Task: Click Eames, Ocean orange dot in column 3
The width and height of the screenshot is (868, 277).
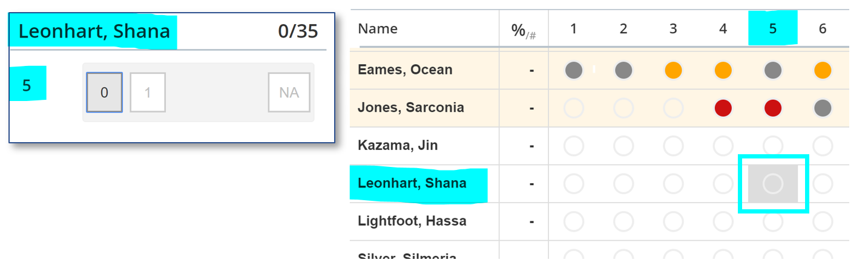Action: coord(673,70)
